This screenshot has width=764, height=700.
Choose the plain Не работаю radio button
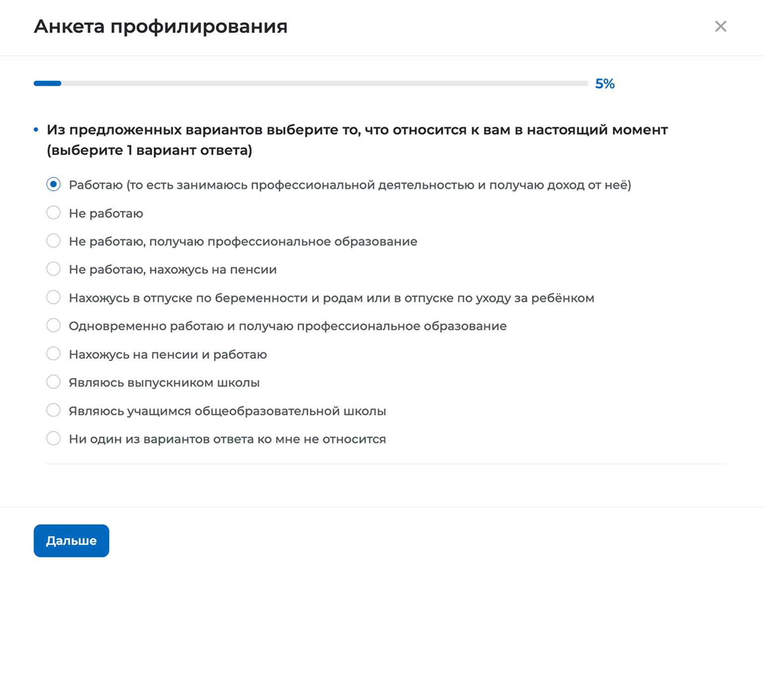pyautogui.click(x=54, y=213)
